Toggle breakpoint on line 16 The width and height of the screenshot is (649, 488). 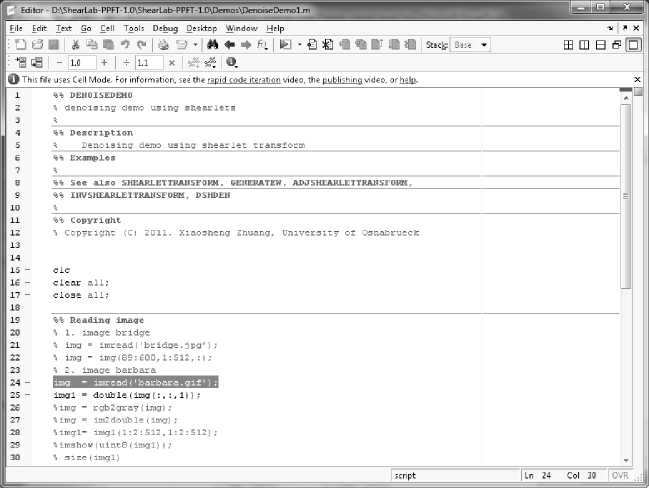(x=28, y=282)
